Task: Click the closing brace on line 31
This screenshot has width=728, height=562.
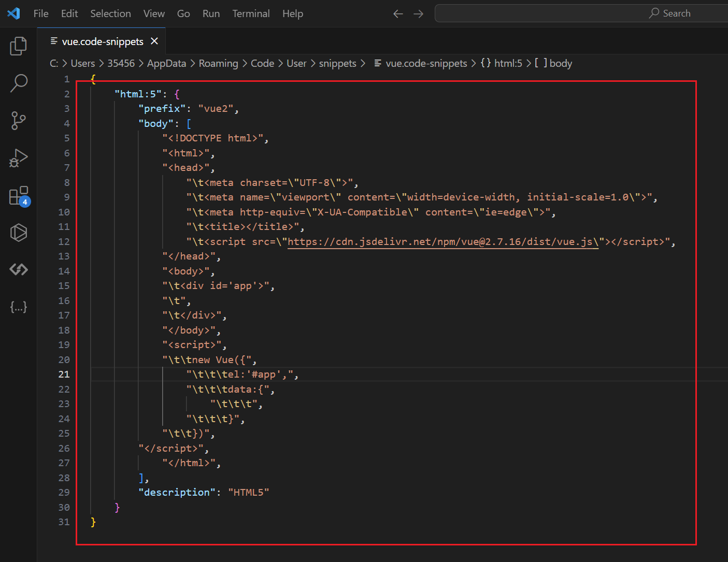Action: click(x=93, y=522)
